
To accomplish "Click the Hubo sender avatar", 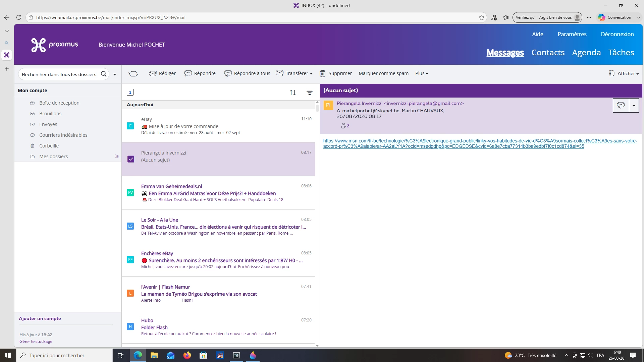I will coord(130,327).
